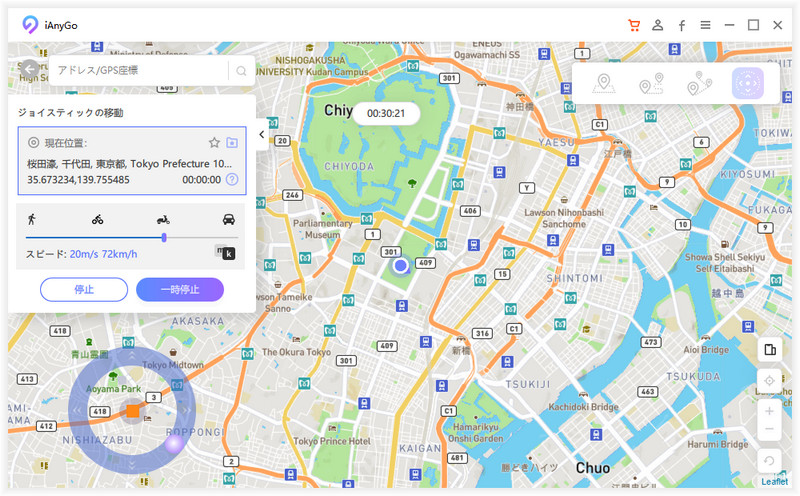Select scooter speed icon

click(163, 219)
